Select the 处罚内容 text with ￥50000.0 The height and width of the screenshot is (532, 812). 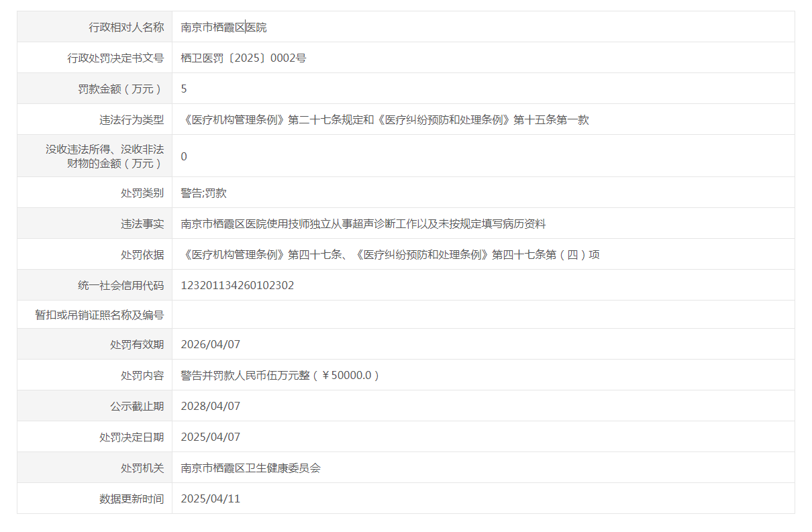pyautogui.click(x=280, y=376)
